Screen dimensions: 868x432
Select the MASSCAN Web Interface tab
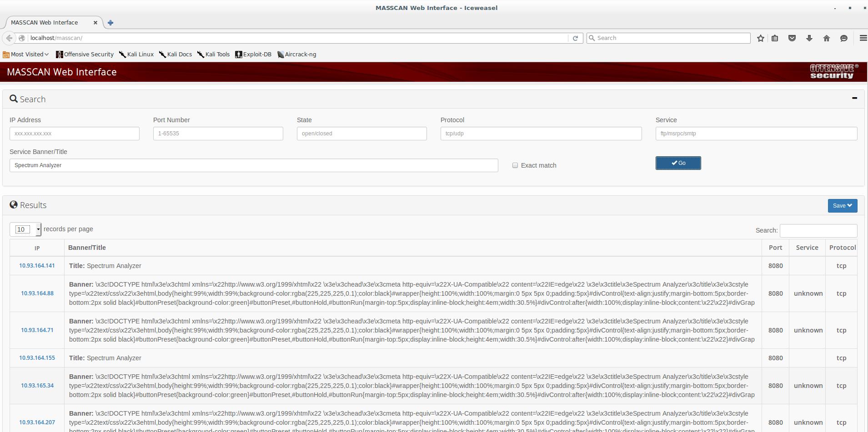[x=45, y=23]
